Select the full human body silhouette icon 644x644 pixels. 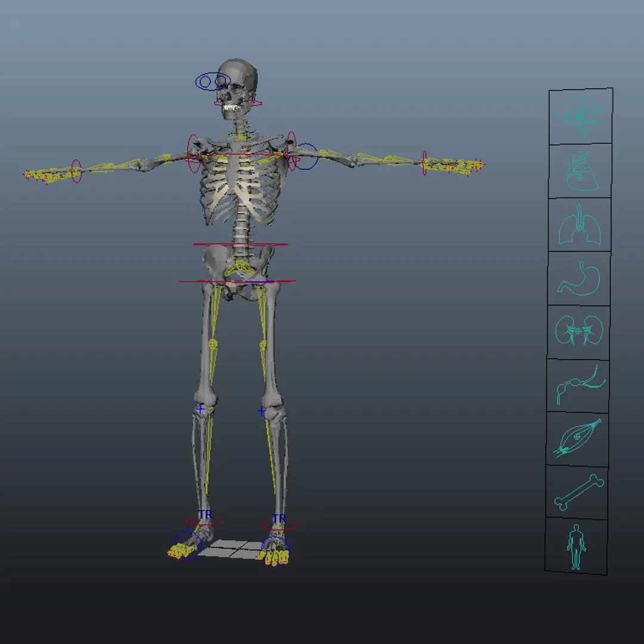(576, 547)
